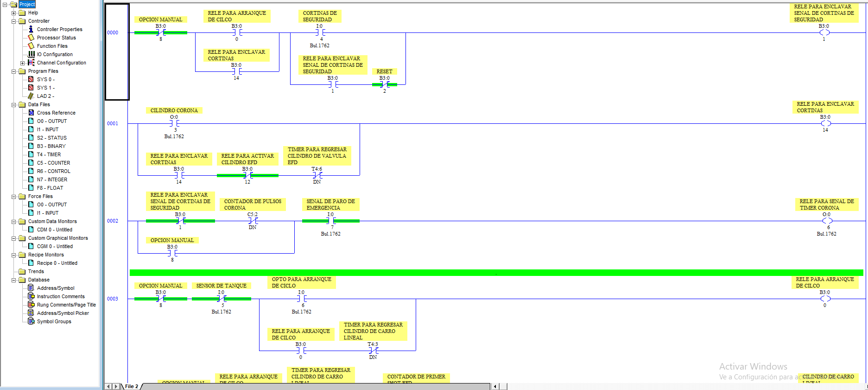Expand the Channel Configuration node
This screenshot has height=390, width=868.
point(22,63)
